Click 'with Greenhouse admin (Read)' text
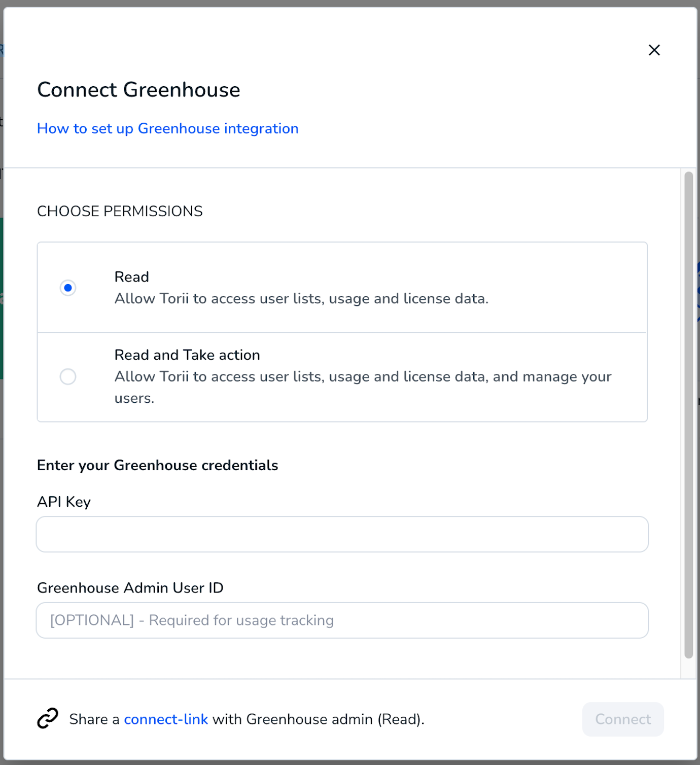The height and width of the screenshot is (765, 700). tap(318, 719)
